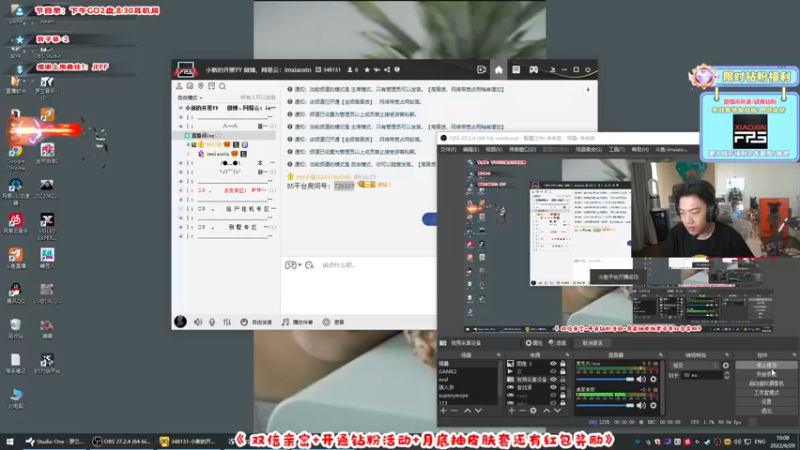The image size is (800, 450).
Task: Expand the red highlighted channel row
Action: (x=181, y=190)
